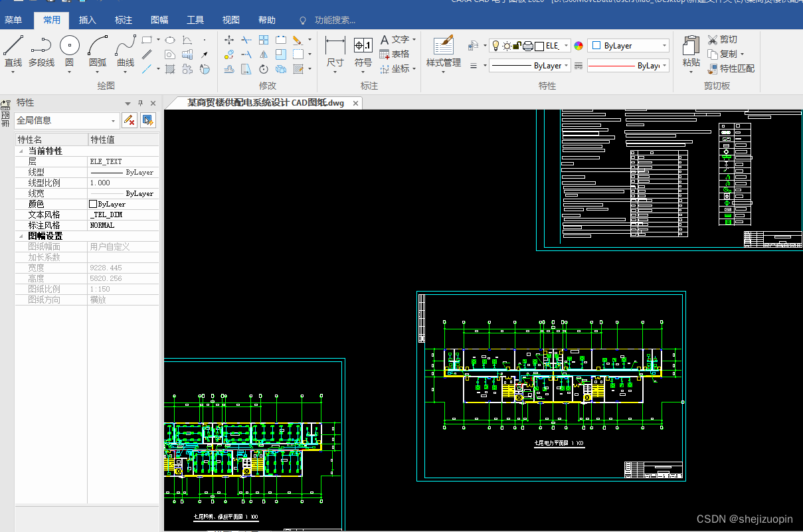The height and width of the screenshot is (532, 803).
Task: Open the color wheel picker icon
Action: pyautogui.click(x=579, y=46)
